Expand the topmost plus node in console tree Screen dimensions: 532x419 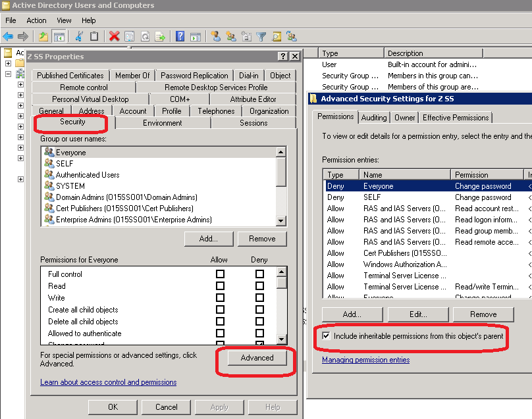[9, 63]
